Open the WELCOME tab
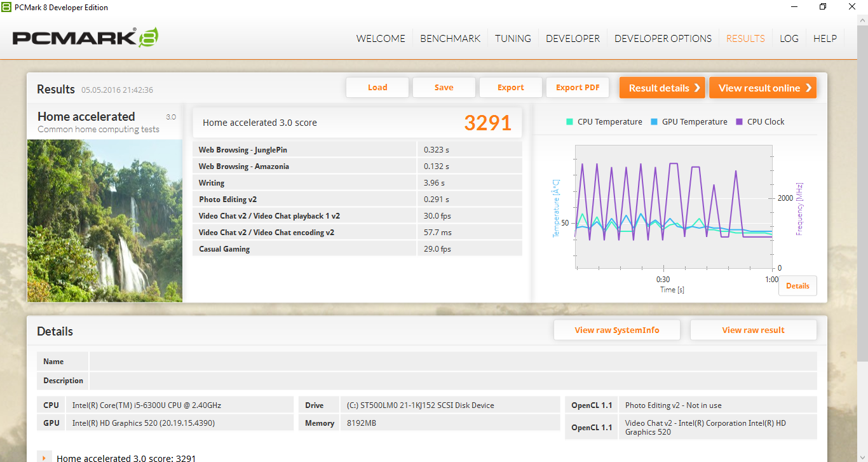 click(x=381, y=38)
